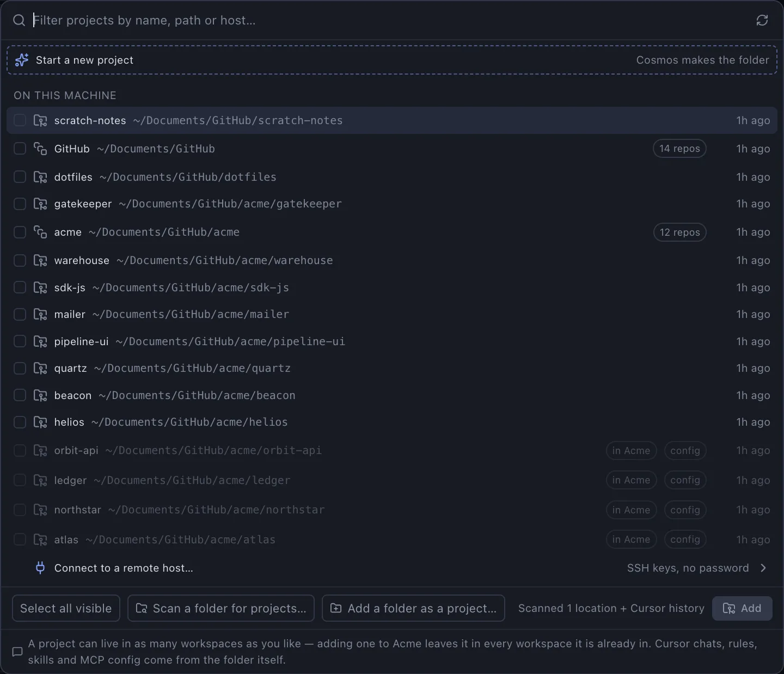Tick the GitHub folder checkbox

tap(20, 149)
